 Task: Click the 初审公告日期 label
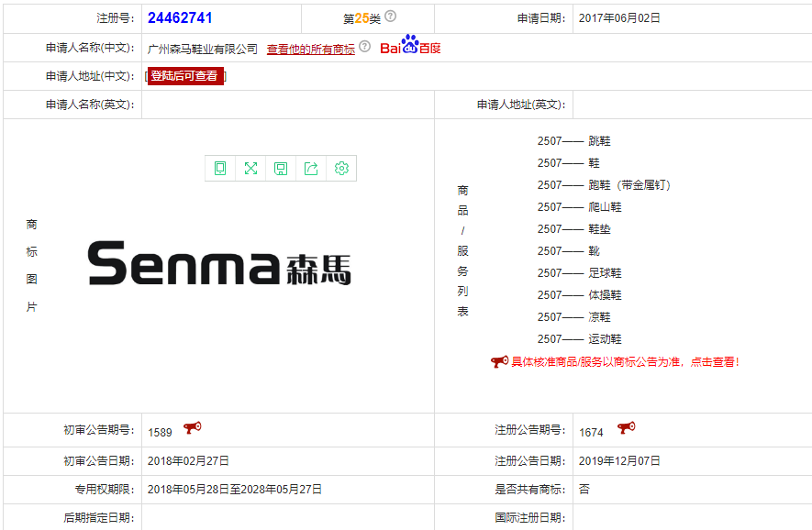98,460
